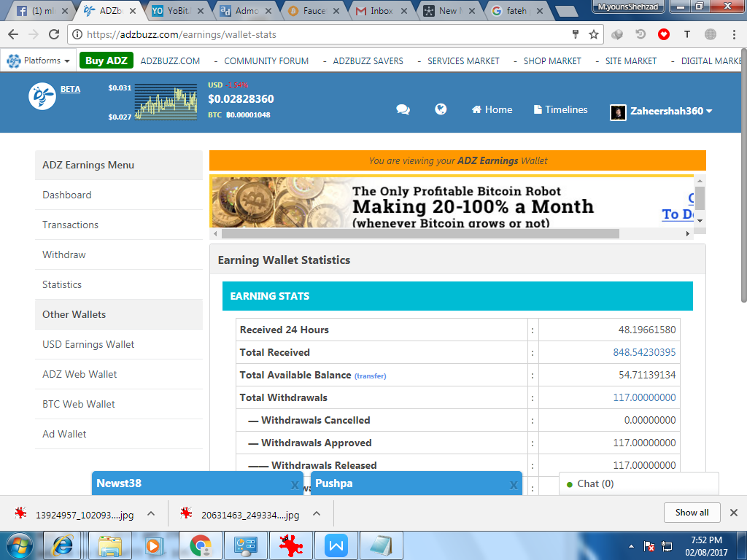Click the transfer link beside Available Balance
This screenshot has height=560, width=747.
pyautogui.click(x=370, y=376)
